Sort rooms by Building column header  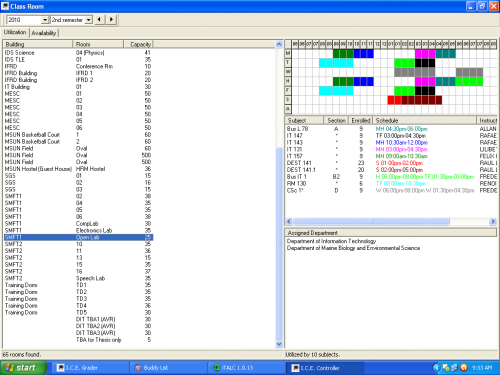[x=38, y=44]
